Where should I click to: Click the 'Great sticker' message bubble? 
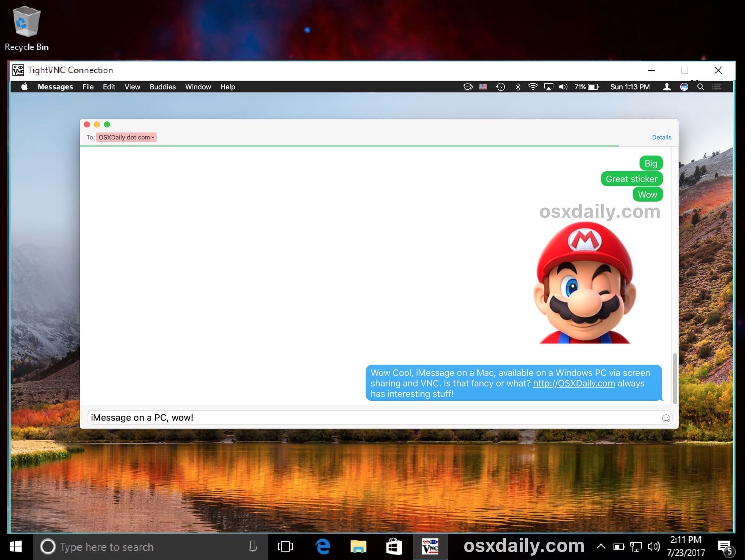coord(632,179)
